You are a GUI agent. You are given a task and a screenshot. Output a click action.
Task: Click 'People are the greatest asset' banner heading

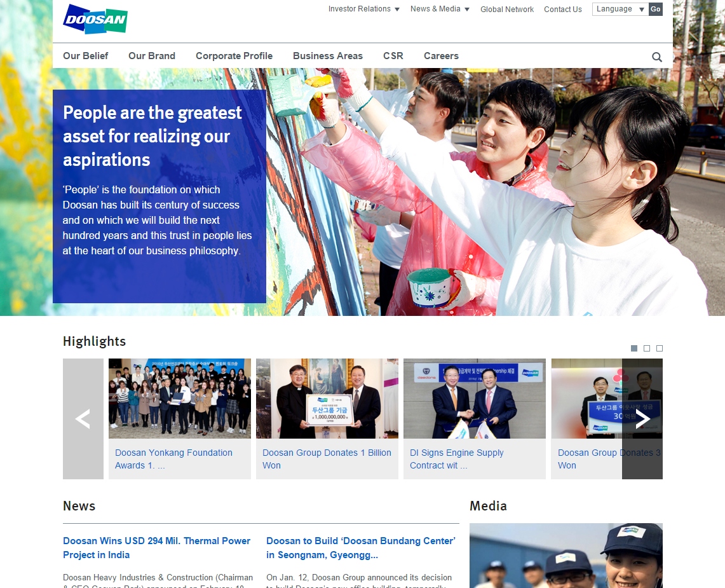(x=152, y=136)
